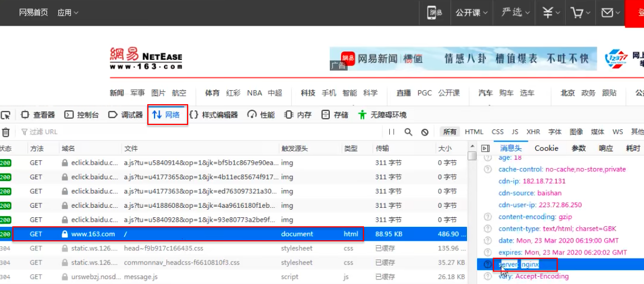Open request blocking circle-slash icon
The height and width of the screenshot is (284, 644).
425,132
